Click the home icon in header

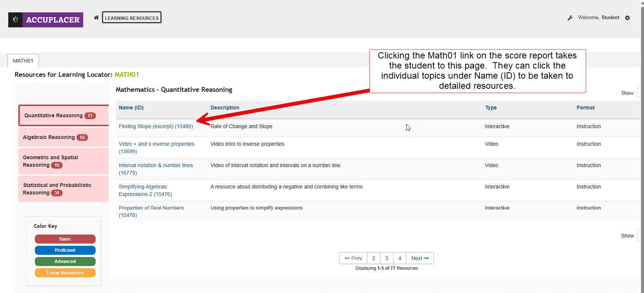(x=96, y=18)
